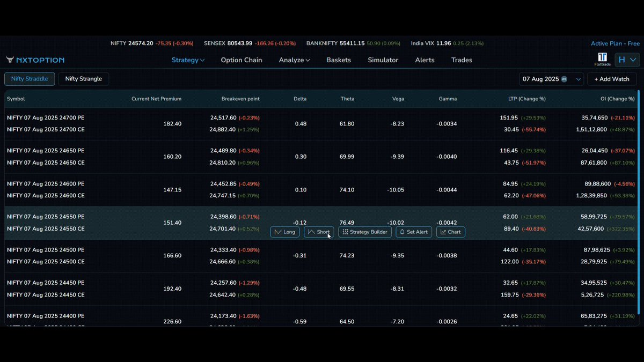Open the H user profile dropdown
The image size is (644, 362).
627,60
